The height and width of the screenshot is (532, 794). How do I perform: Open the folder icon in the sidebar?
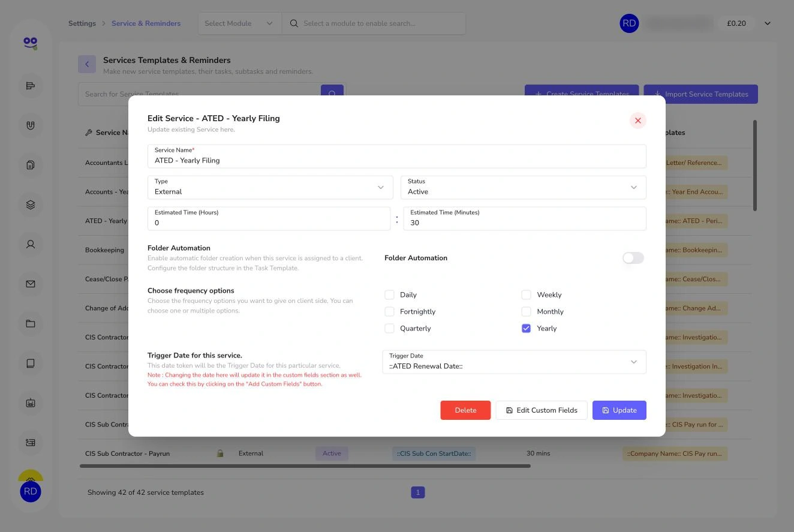coord(31,324)
